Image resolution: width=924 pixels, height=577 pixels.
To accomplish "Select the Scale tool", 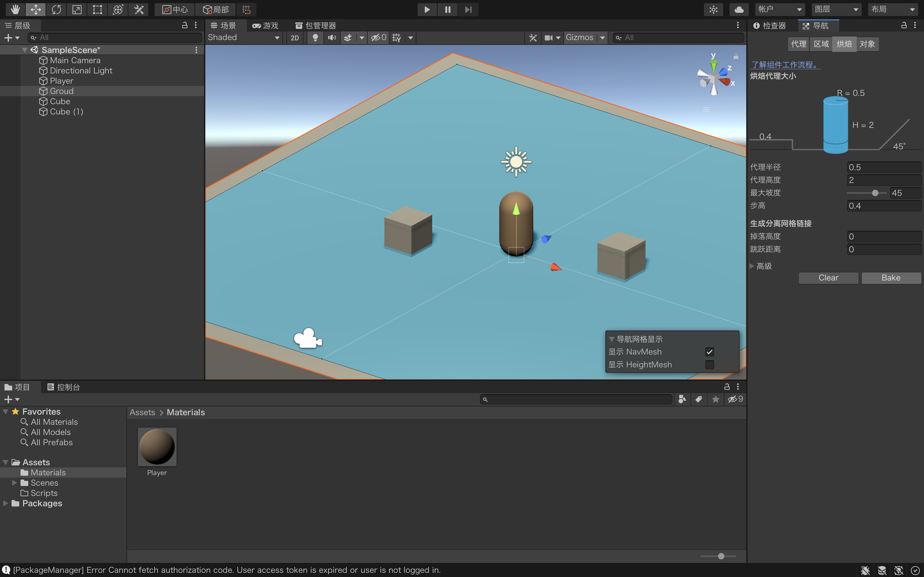I will pos(77,10).
